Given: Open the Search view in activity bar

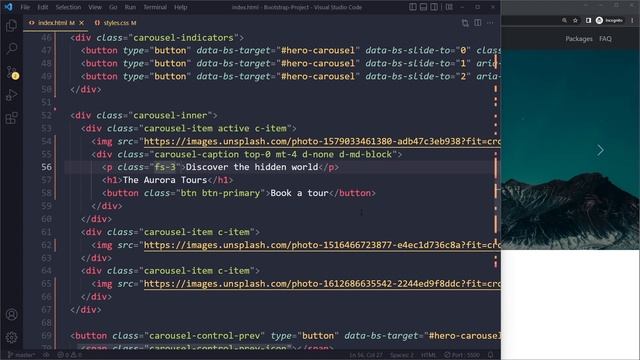Looking at the screenshot, I should pyautogui.click(x=11, y=49).
